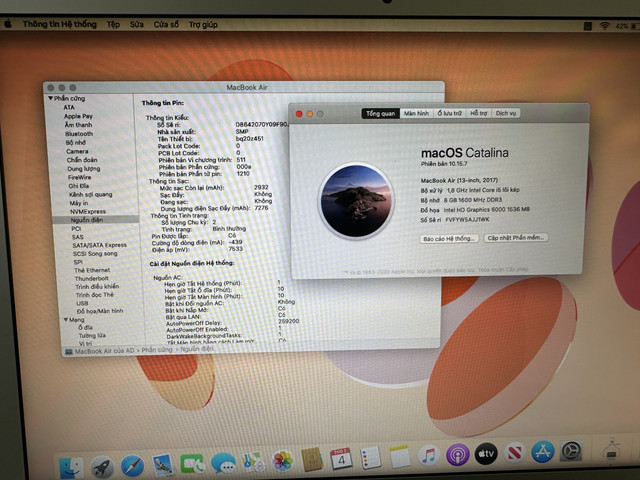
Task: Open the Apple menu logo
Action: tap(8, 24)
